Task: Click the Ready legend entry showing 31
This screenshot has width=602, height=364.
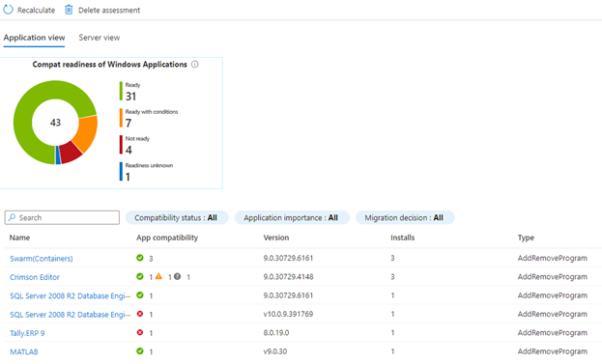Action: tap(130, 92)
